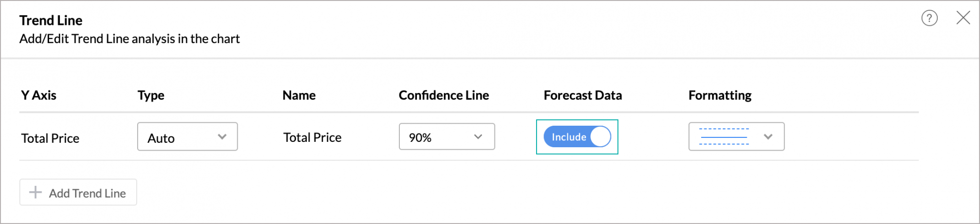Click the Formatting column header

720,95
